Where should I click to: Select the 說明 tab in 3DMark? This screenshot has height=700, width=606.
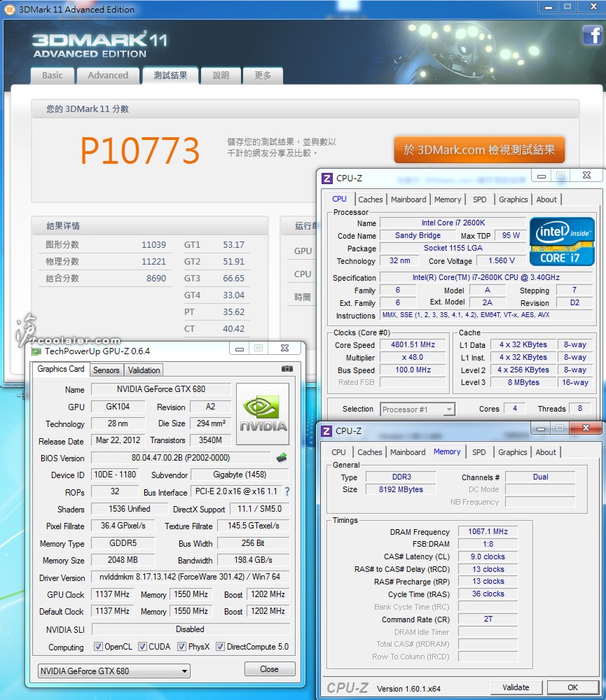tap(221, 76)
